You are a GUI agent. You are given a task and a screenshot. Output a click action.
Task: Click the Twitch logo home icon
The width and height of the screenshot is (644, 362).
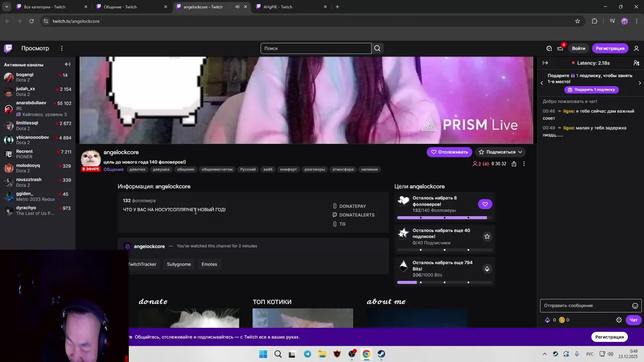(8, 48)
